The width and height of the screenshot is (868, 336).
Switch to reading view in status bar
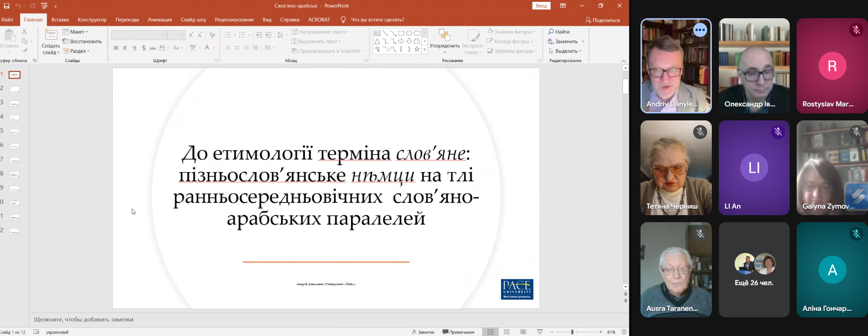(523, 332)
